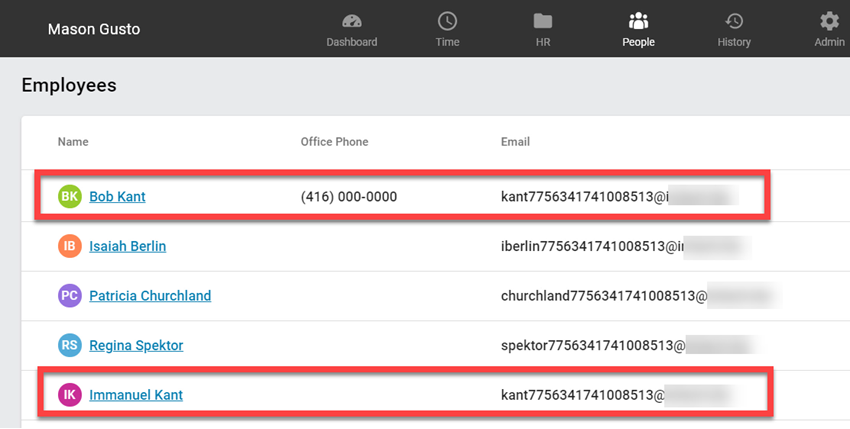Click the Office Phone column header
This screenshot has width=850, height=429.
tap(334, 142)
